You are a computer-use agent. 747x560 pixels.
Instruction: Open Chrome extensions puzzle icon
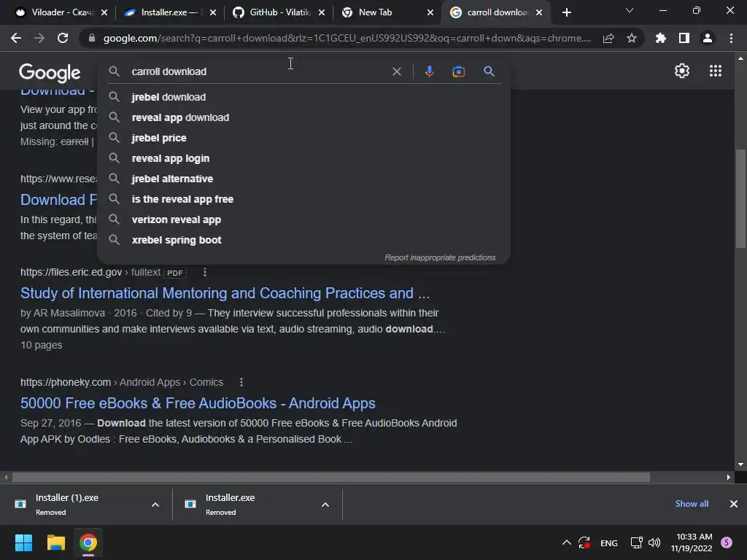661,38
